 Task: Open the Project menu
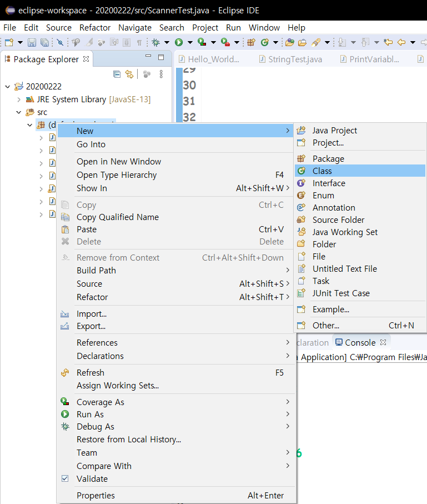(205, 28)
